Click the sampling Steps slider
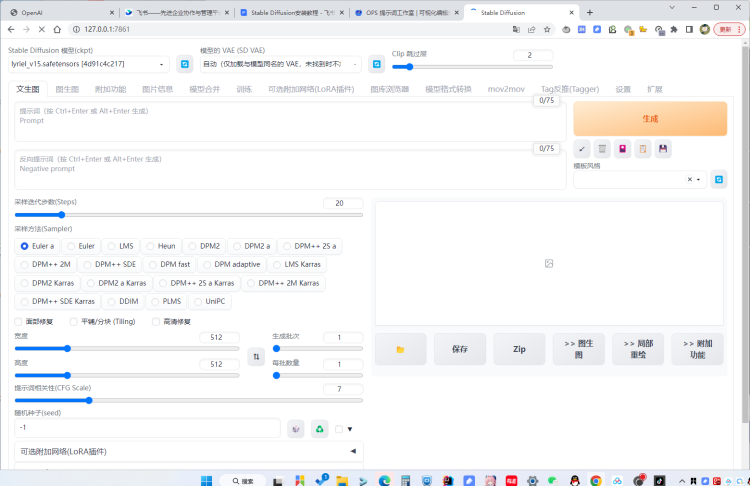This screenshot has height=486, width=750. coord(188,215)
